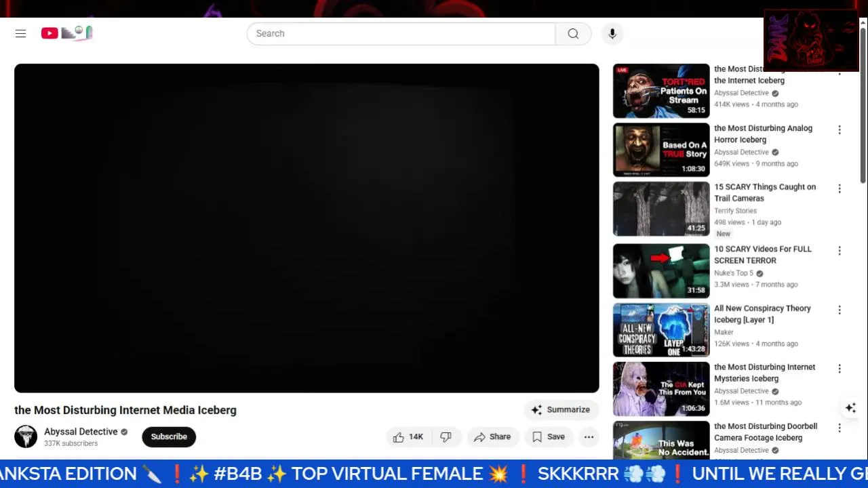Open title 'the Most Disturbing Analog Horror Iceberg'
Viewport: 868px width, 488px height.
(763, 134)
